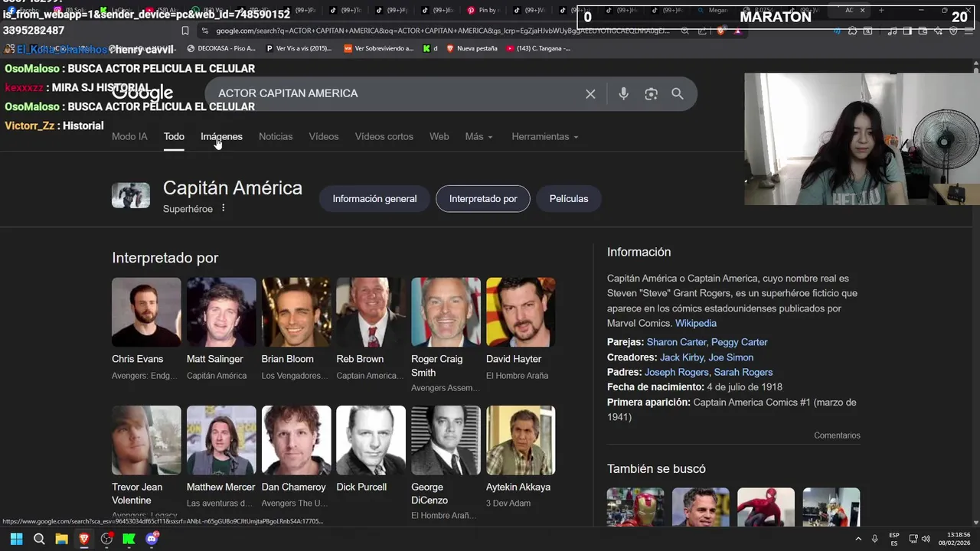The height and width of the screenshot is (551, 980).
Task: Open Iron Man thumbnail in También se buscó
Action: tap(635, 507)
